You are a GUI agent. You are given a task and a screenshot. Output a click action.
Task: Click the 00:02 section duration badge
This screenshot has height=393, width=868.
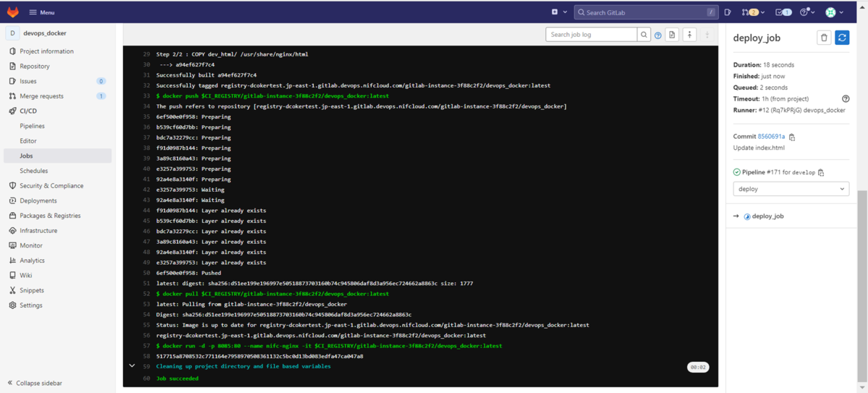[698, 367]
